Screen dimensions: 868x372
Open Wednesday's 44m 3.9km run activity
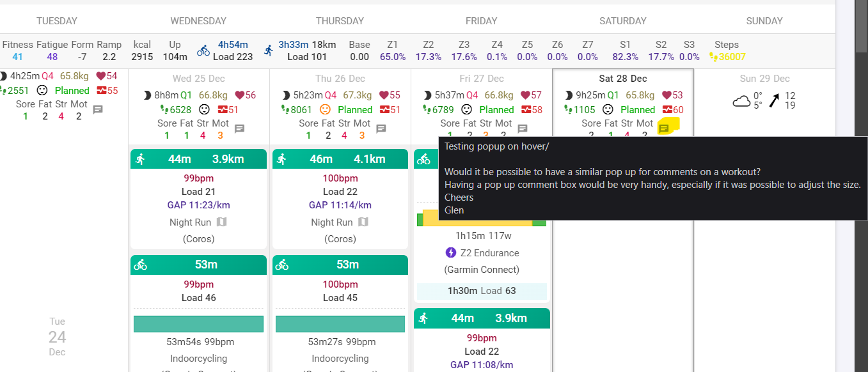pyautogui.click(x=198, y=159)
